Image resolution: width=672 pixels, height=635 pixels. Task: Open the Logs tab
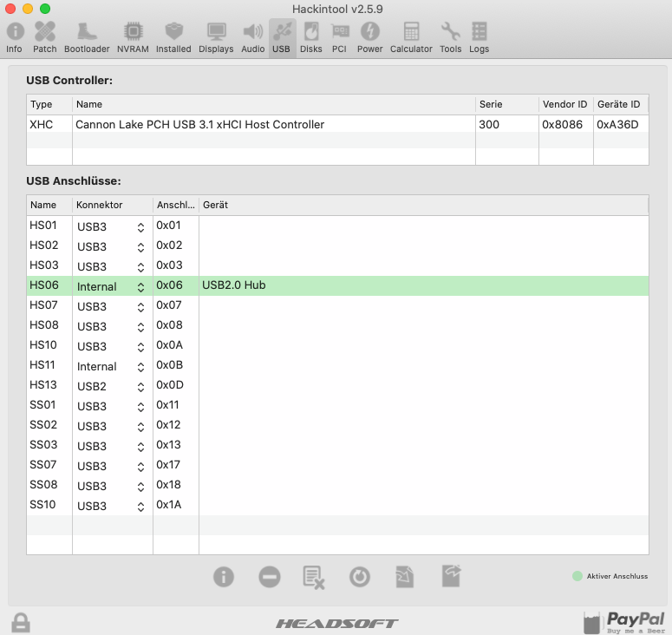pos(479,37)
